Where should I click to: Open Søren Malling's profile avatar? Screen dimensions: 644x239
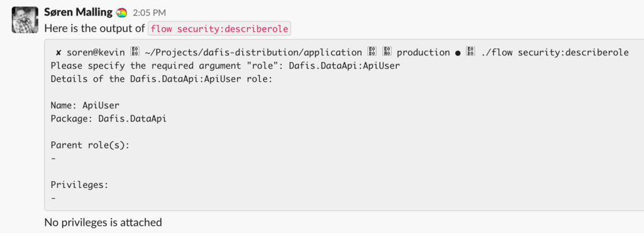[x=25, y=19]
